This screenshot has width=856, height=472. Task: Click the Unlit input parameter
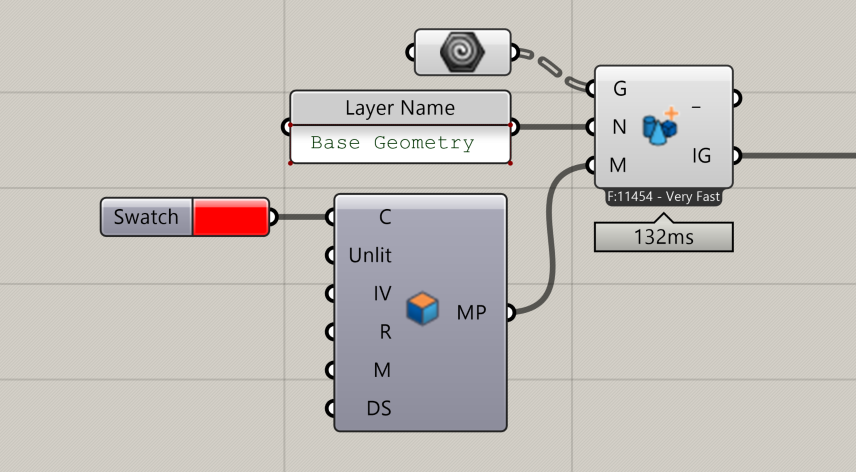click(x=370, y=255)
